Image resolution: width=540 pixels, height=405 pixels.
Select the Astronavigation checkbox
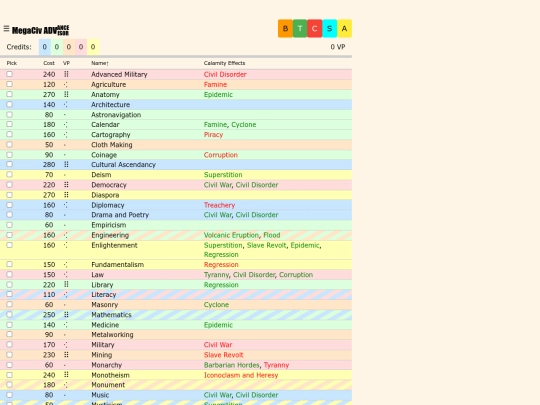point(10,114)
